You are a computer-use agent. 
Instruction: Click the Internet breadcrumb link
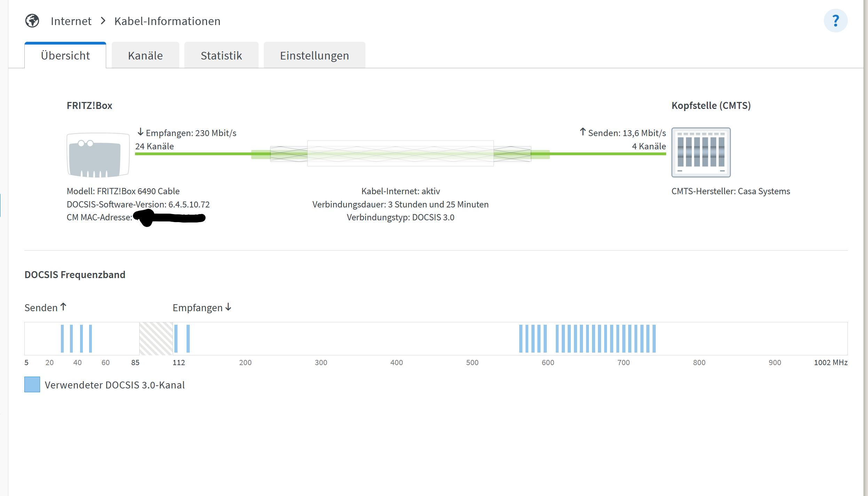(71, 21)
